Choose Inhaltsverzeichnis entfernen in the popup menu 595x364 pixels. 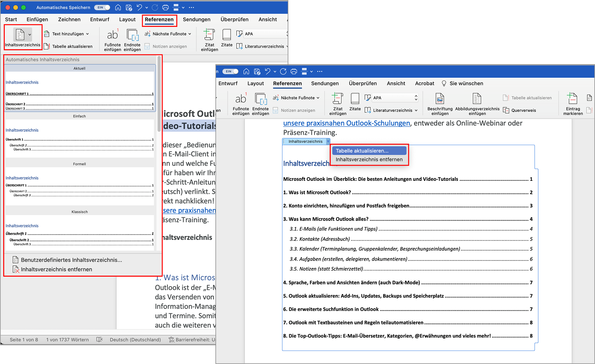click(369, 159)
